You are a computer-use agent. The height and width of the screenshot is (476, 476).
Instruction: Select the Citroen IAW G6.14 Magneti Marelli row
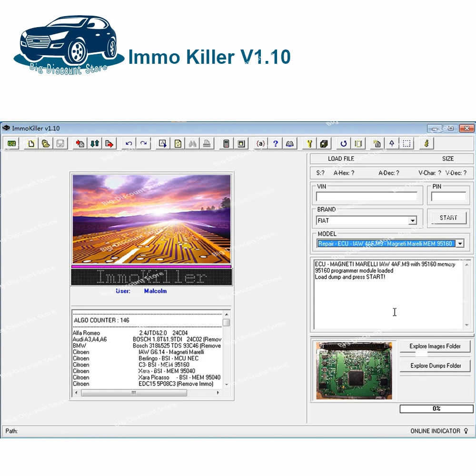(x=147, y=352)
